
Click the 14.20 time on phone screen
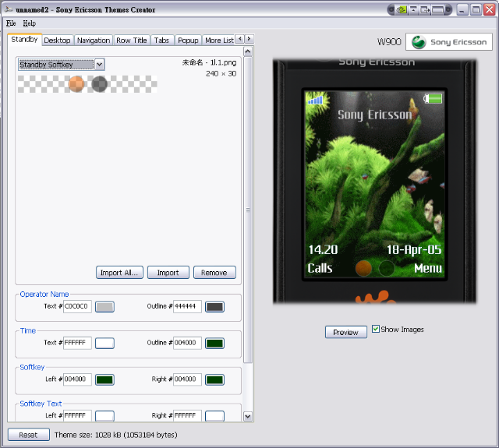coord(323,249)
